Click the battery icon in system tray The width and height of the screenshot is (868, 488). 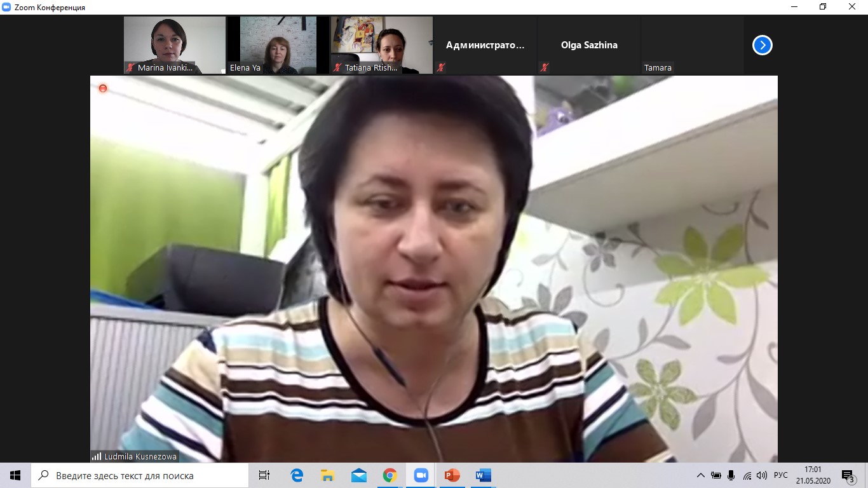coord(716,475)
